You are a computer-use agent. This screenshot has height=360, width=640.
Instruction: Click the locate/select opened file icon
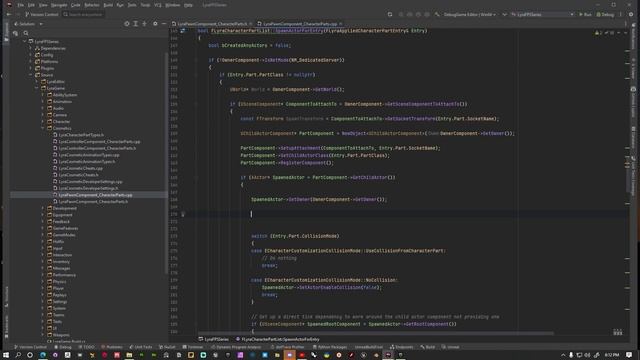127,24
